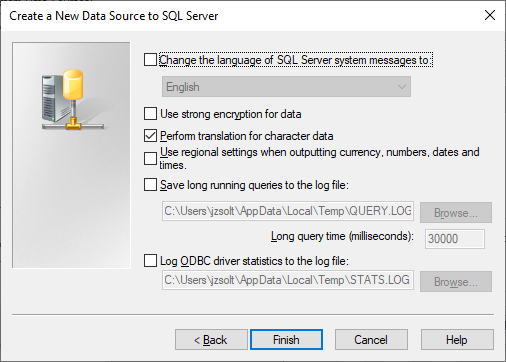Image resolution: width=506 pixels, height=362 pixels.
Task: Click the STATS.LOG file path field
Action: (288, 280)
